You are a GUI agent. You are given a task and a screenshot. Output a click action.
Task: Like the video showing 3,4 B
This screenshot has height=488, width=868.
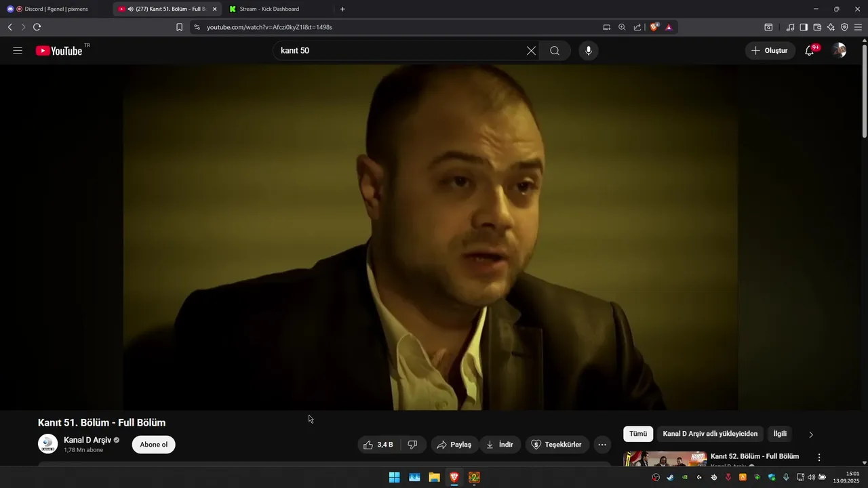pyautogui.click(x=377, y=445)
